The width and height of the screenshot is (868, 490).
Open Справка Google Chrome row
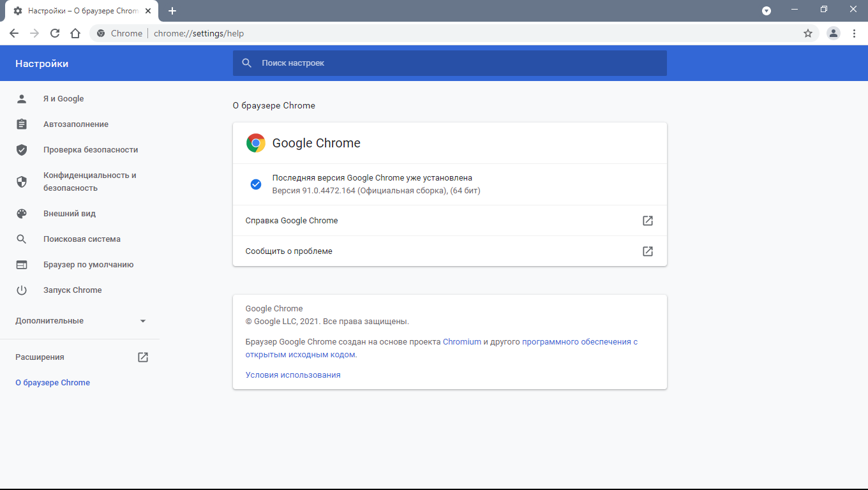coord(449,221)
